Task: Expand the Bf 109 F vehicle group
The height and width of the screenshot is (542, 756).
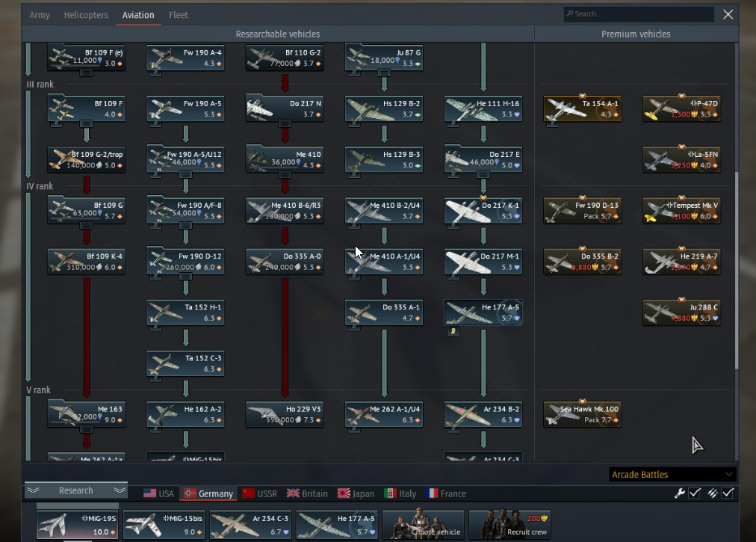Action: tap(87, 124)
